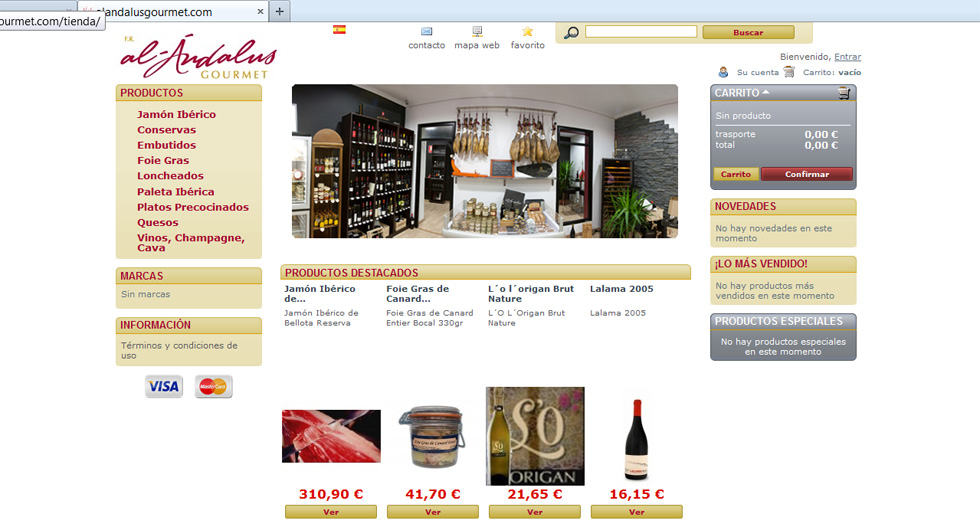
Task: Click the al-Ándalus Gourmet logo
Action: [x=198, y=57]
